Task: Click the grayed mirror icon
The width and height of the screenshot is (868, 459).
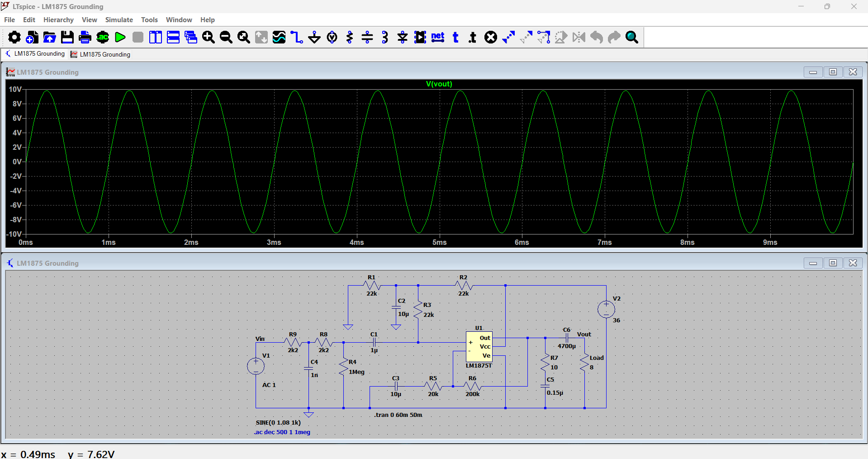Action: click(579, 37)
